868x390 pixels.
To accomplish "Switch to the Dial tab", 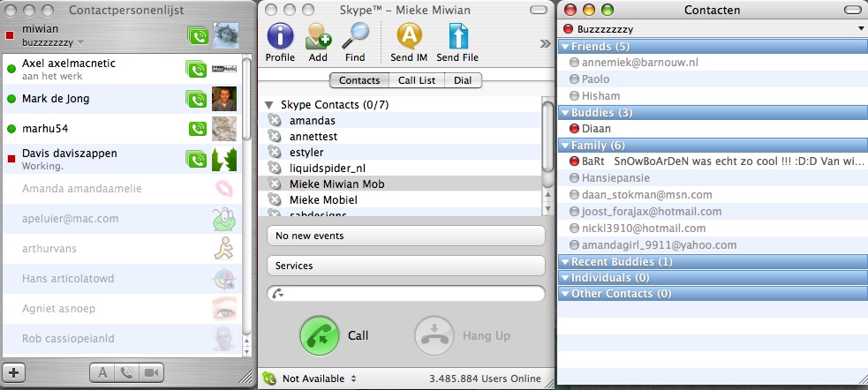I will pyautogui.click(x=463, y=80).
